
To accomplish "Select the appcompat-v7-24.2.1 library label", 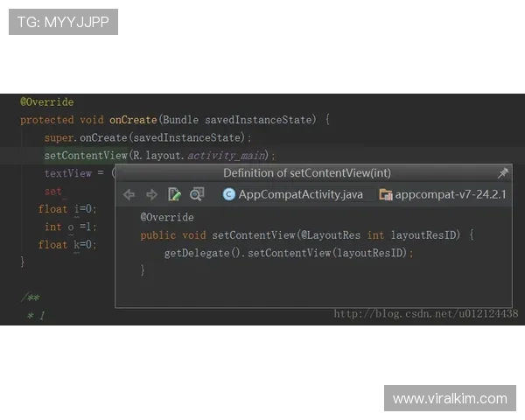I will (x=451, y=194).
